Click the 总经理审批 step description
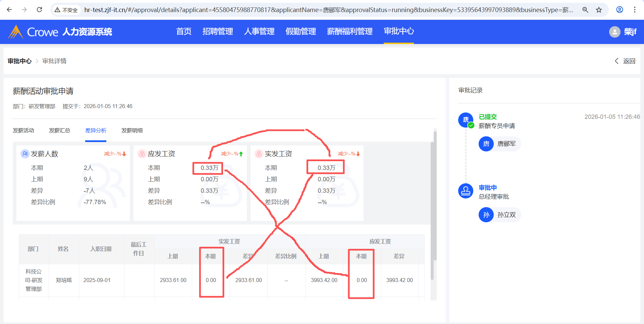644x324 pixels. 494,197
